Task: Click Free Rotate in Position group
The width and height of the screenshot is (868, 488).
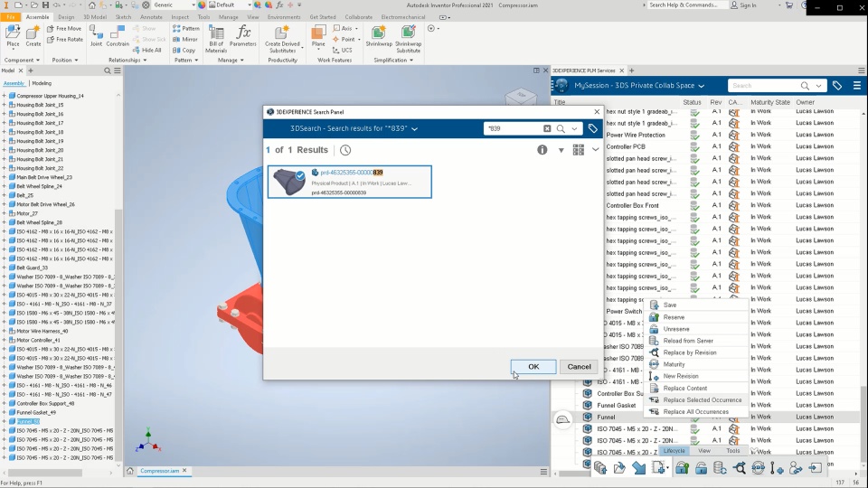Action: point(65,39)
